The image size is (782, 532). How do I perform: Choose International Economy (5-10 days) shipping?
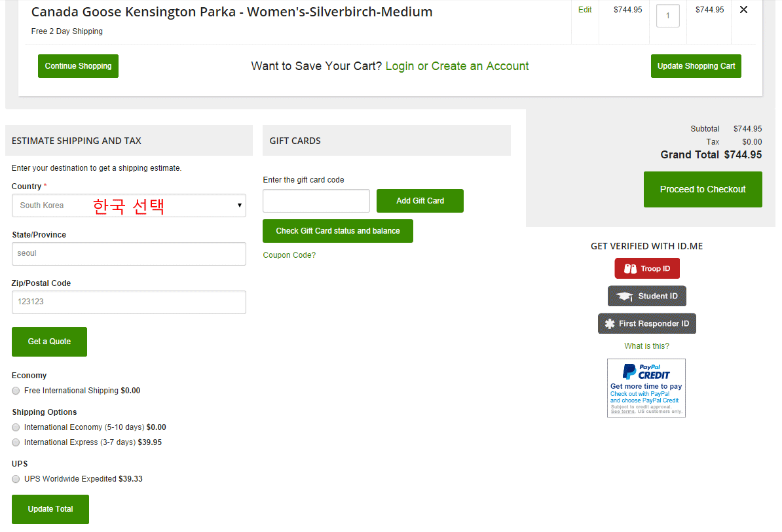[16, 427]
